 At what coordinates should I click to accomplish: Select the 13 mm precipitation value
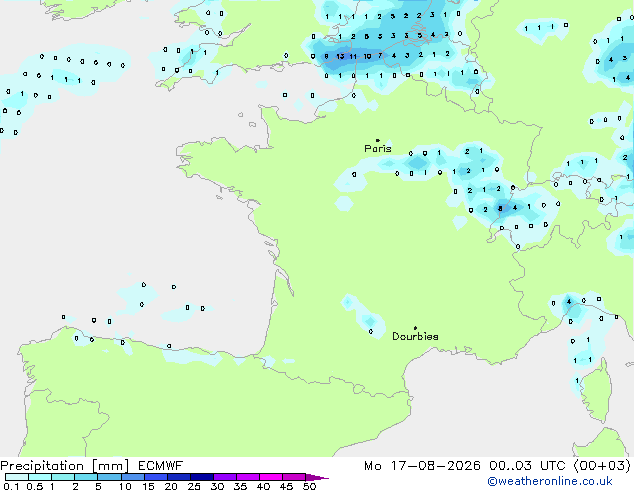340,56
